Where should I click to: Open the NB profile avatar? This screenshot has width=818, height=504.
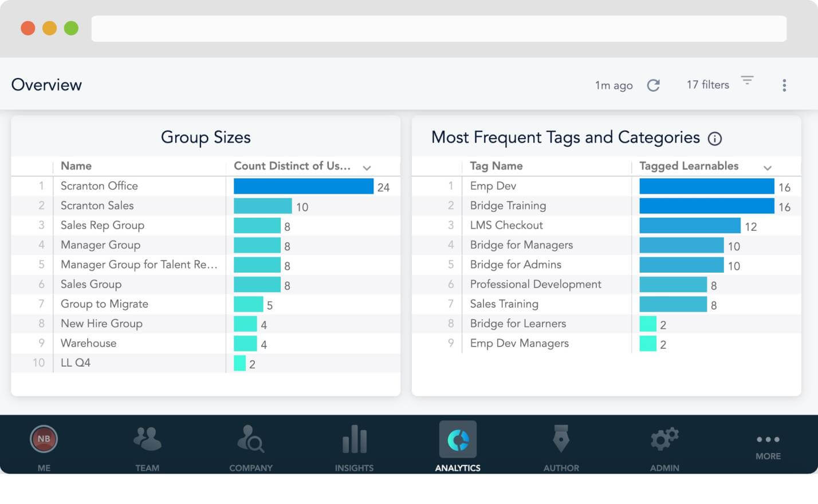44,439
